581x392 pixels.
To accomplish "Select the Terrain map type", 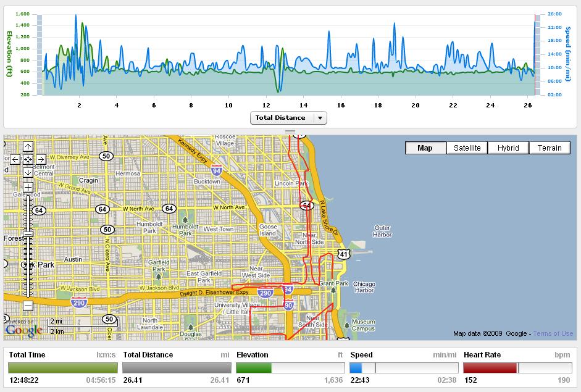I will click(x=550, y=148).
